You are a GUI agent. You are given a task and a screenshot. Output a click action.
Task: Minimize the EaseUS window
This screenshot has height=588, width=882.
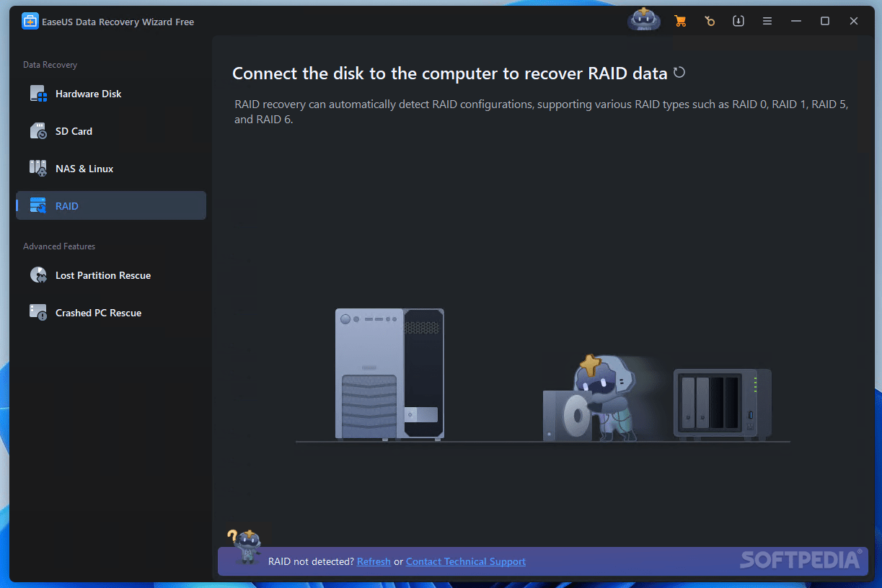[796, 21]
